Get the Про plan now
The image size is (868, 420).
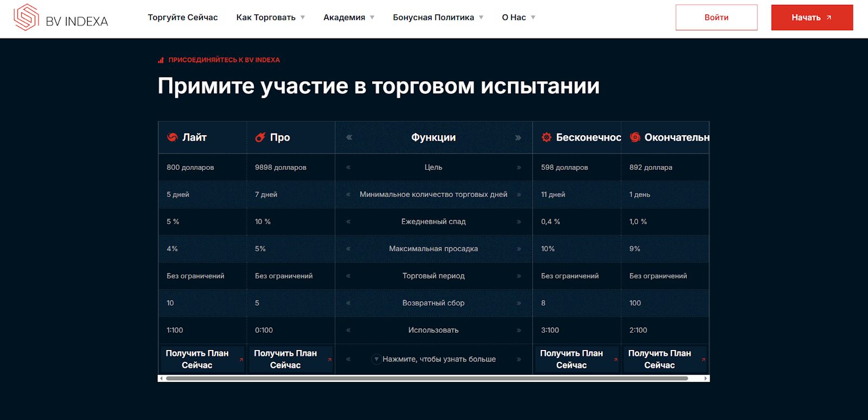coord(291,359)
